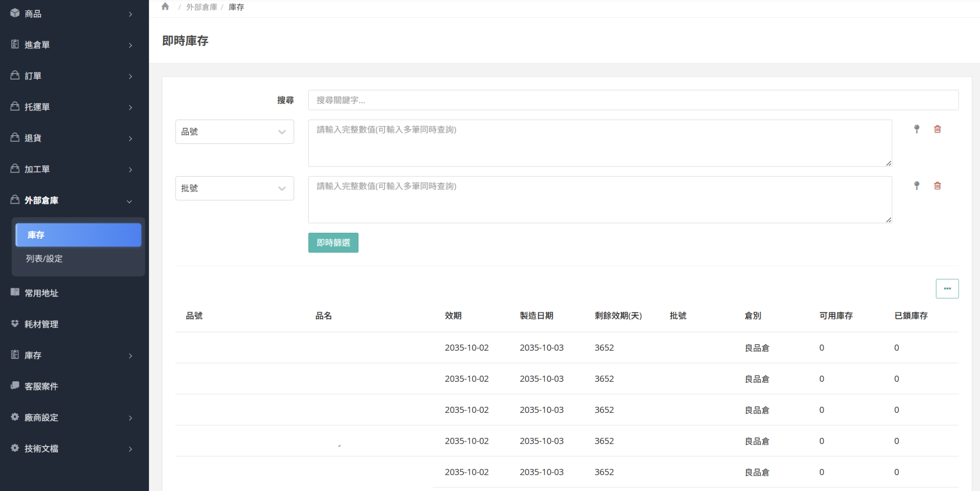Delete the 品號 filter row

[x=937, y=129]
